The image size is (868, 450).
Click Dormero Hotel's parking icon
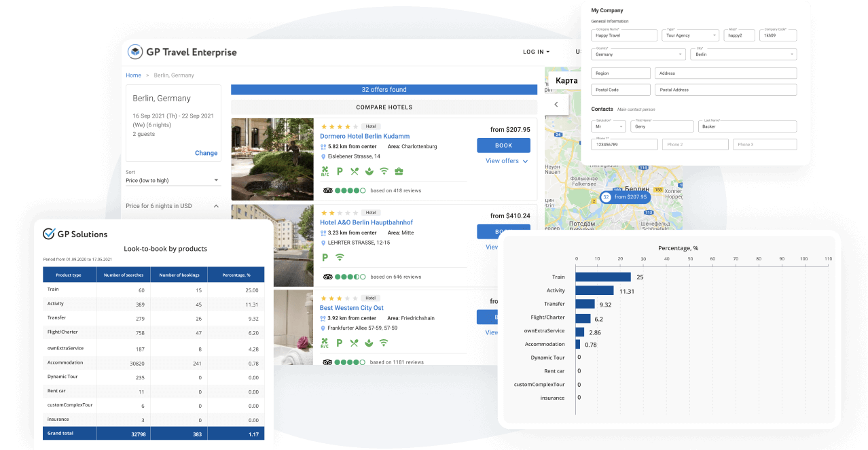coord(340,171)
